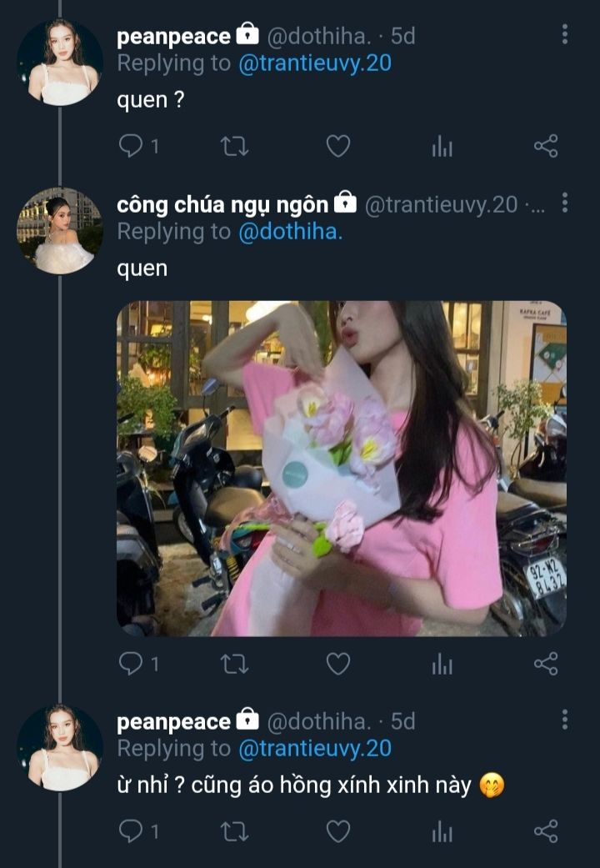Retweet the tweet with the photo
Viewport: 600px width, 868px height.
click(x=234, y=664)
